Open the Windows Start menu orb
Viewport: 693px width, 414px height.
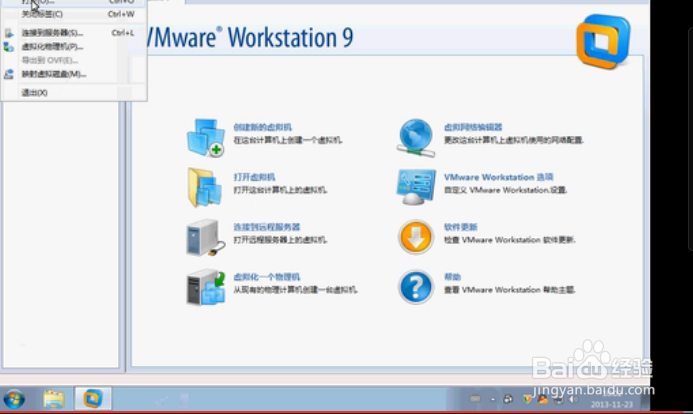[x=15, y=399]
